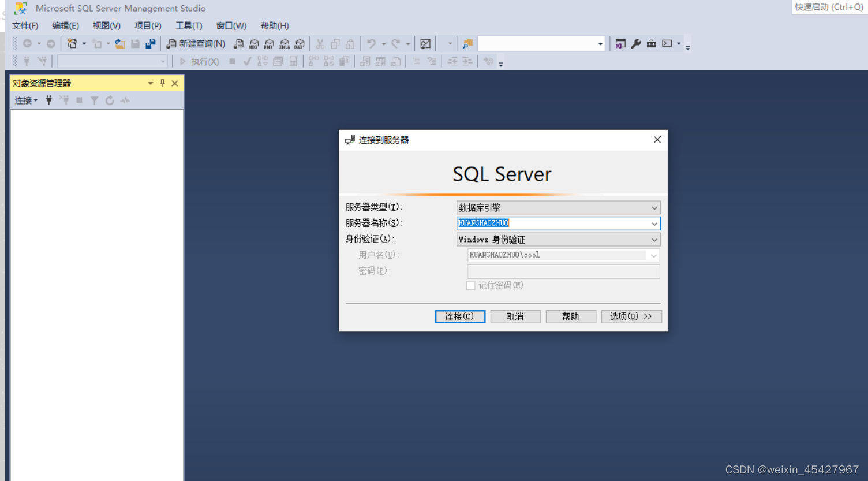The image size is (868, 481).
Task: Open the 对象资源管理器 panel window position dropdown arrow
Action: coord(151,83)
